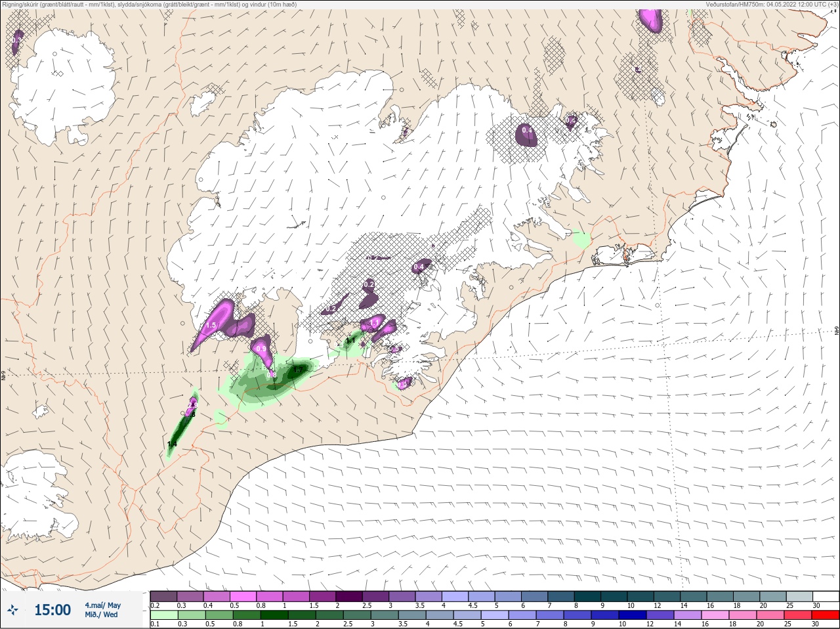
Task: Click the '0.1' label in lower legend row
Action: [155, 624]
